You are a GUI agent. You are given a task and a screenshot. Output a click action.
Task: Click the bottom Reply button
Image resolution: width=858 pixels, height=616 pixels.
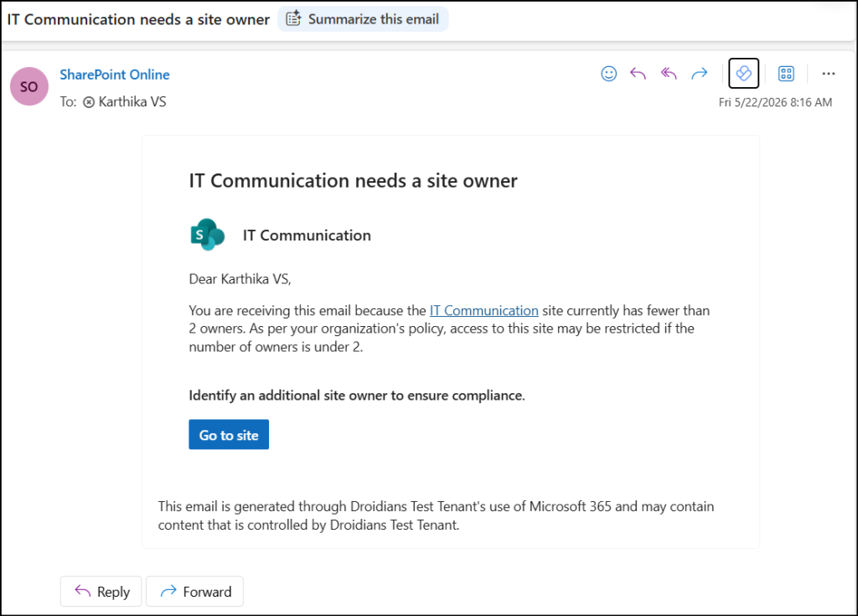click(x=101, y=592)
